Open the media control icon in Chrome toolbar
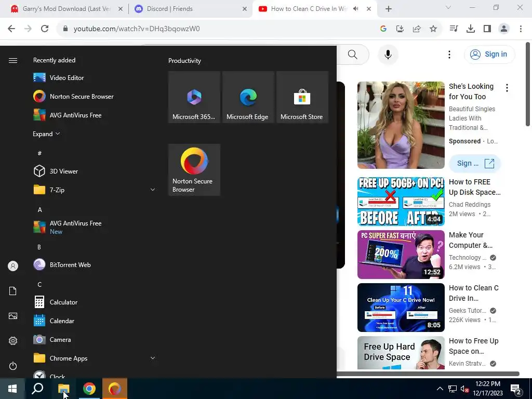This screenshot has height=399, width=532. (x=454, y=29)
